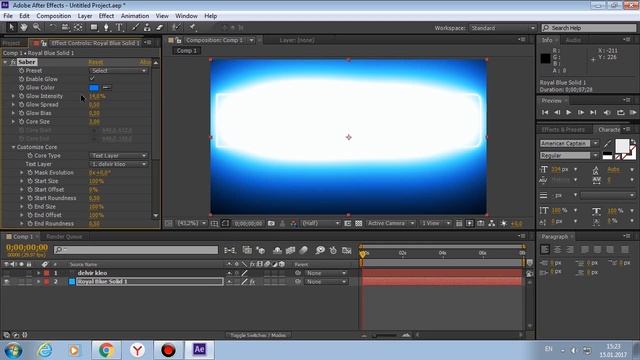This screenshot has width=640, height=360.
Task: Open the composition mini-flowchart
Action: (230, 250)
